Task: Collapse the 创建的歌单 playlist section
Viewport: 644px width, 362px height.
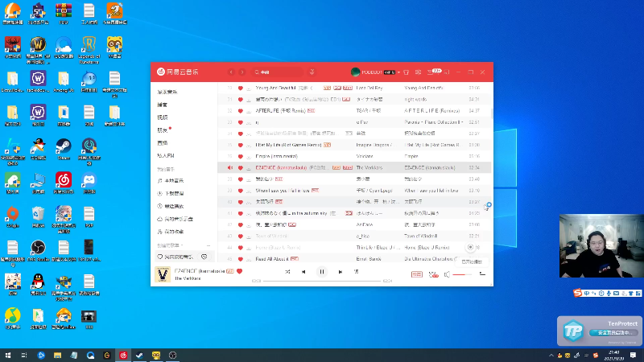Action: 170,245
